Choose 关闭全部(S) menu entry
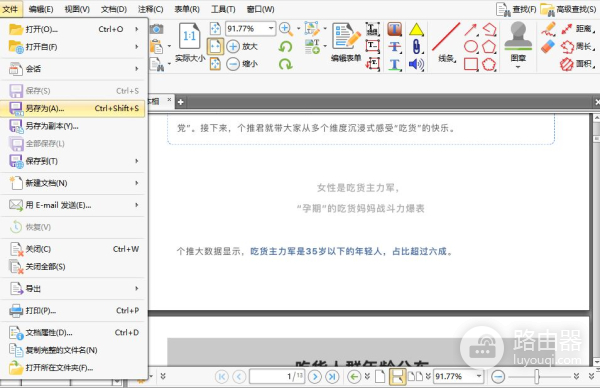The height and width of the screenshot is (388, 600). [73, 267]
